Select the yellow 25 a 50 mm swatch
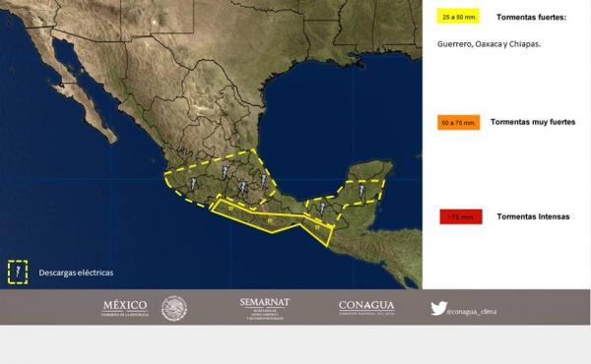Screen dimensions: 591x364 point(458,17)
